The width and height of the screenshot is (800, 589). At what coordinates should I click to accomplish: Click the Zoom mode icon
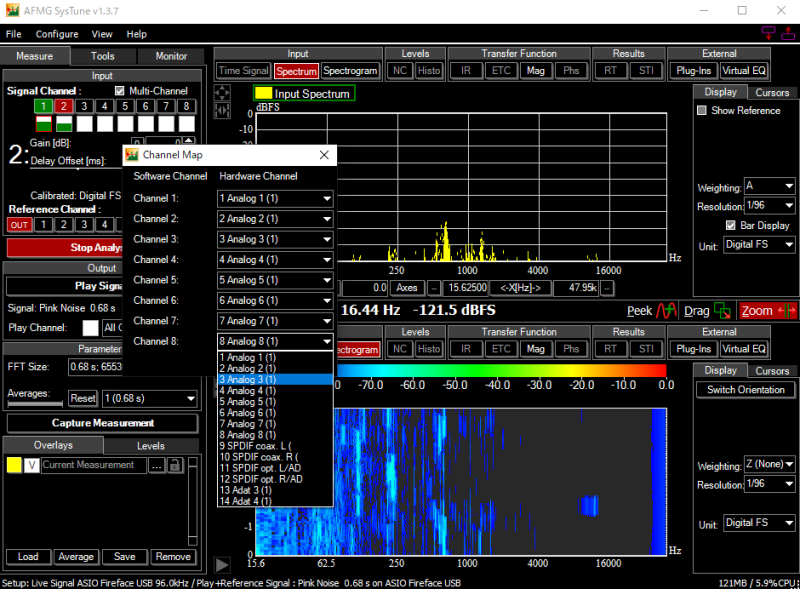(x=789, y=310)
